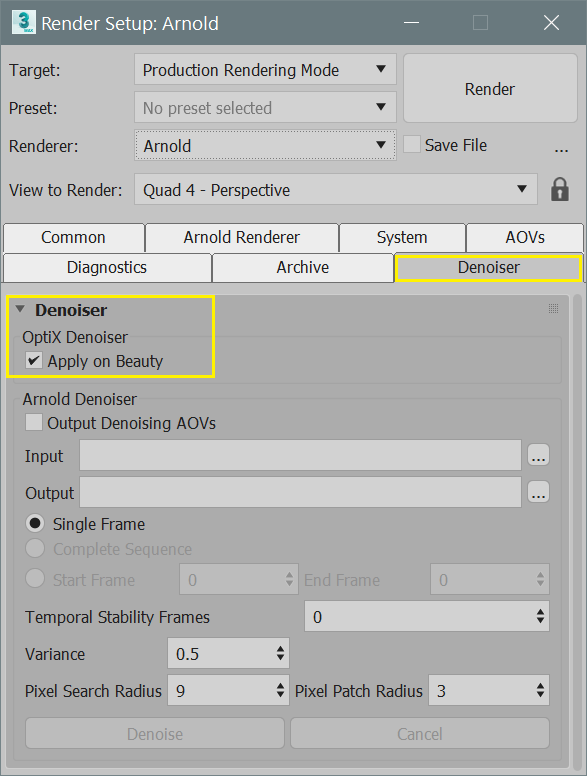Adjust Pixel Patch Radius spinner arrows
Screen dimensions: 587x776
(540, 690)
